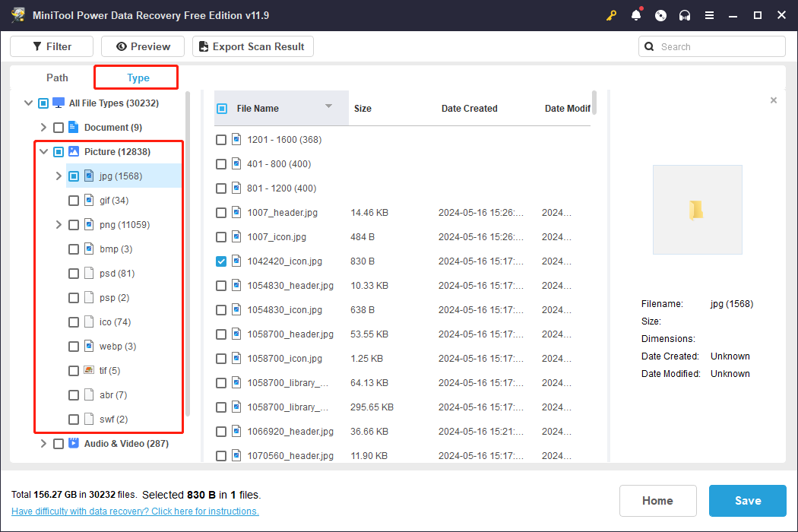Click file icon of 1042420_icon.jpg

(x=236, y=261)
